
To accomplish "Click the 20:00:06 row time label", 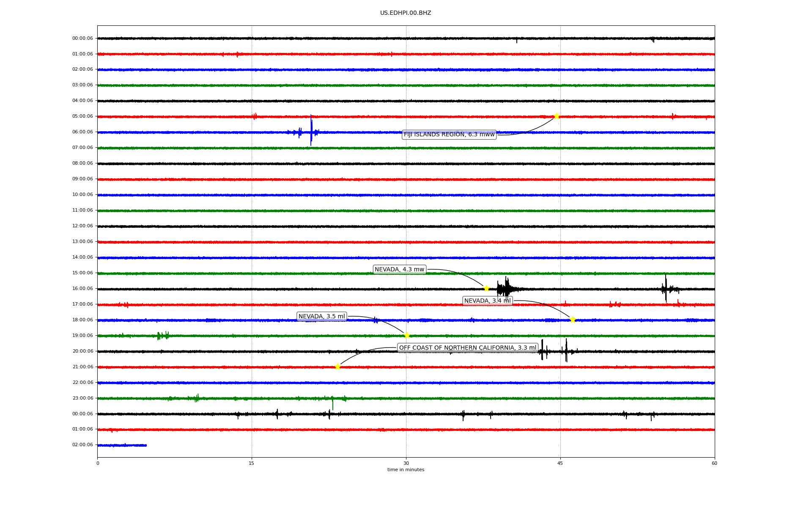I will click(x=82, y=351).
